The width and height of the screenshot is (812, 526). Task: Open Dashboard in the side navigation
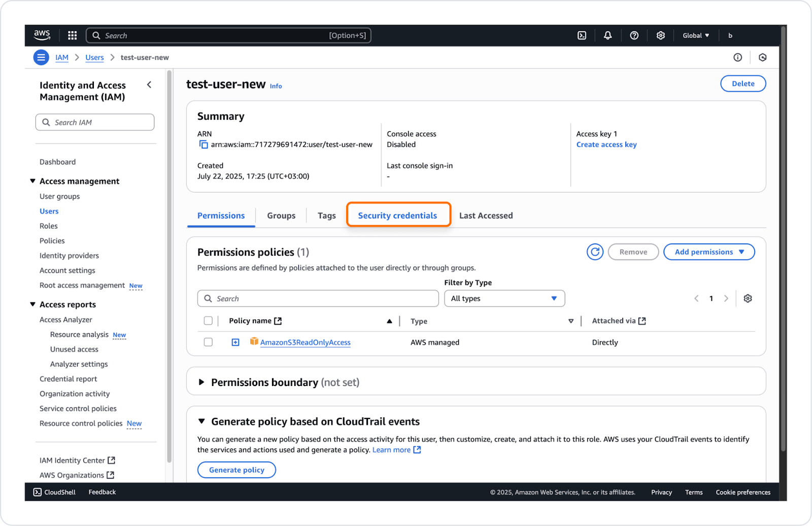pos(57,162)
